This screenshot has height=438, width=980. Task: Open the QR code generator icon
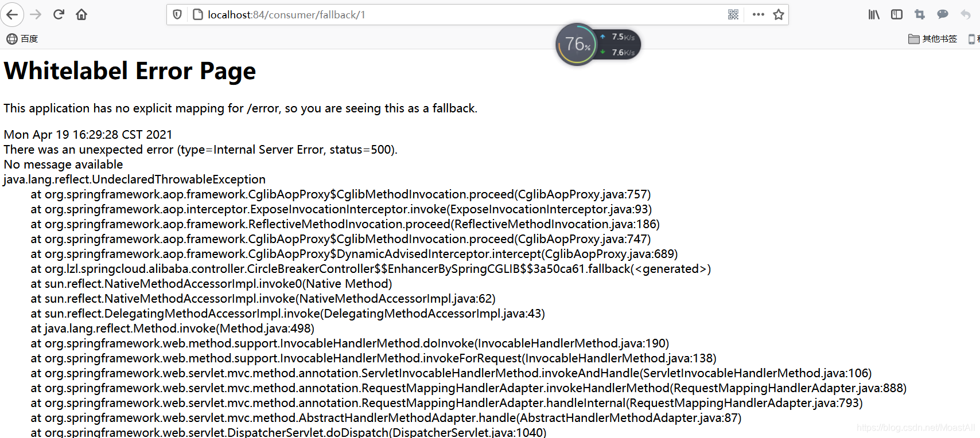[733, 14]
